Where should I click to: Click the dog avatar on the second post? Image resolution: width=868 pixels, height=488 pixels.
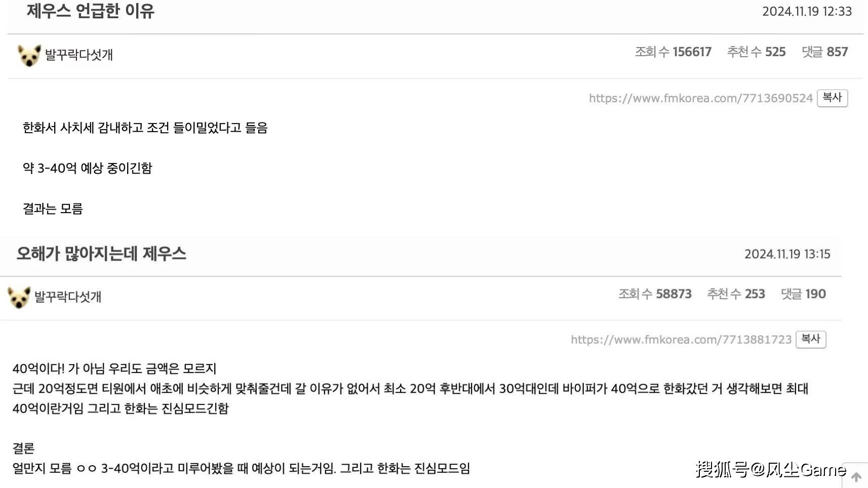(19, 297)
